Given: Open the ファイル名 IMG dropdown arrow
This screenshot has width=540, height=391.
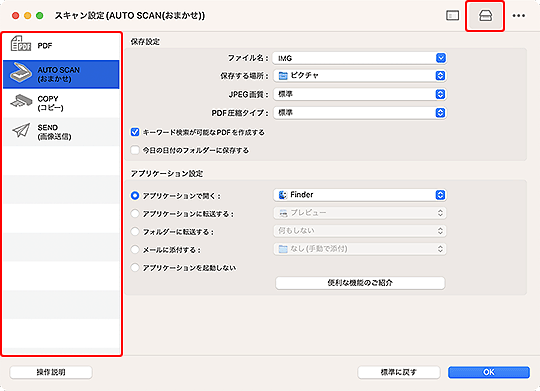Looking at the screenshot, I should pyautogui.click(x=440, y=58).
